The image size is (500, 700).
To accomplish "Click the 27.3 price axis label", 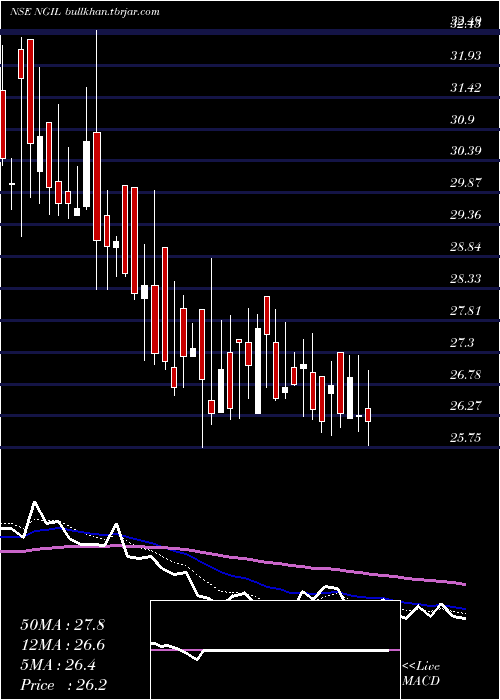I will 462,343.
